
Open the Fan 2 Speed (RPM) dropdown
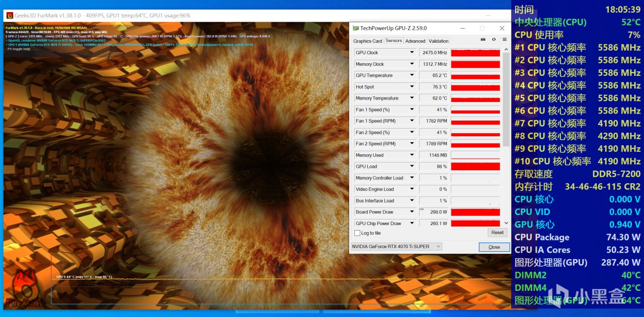click(412, 144)
